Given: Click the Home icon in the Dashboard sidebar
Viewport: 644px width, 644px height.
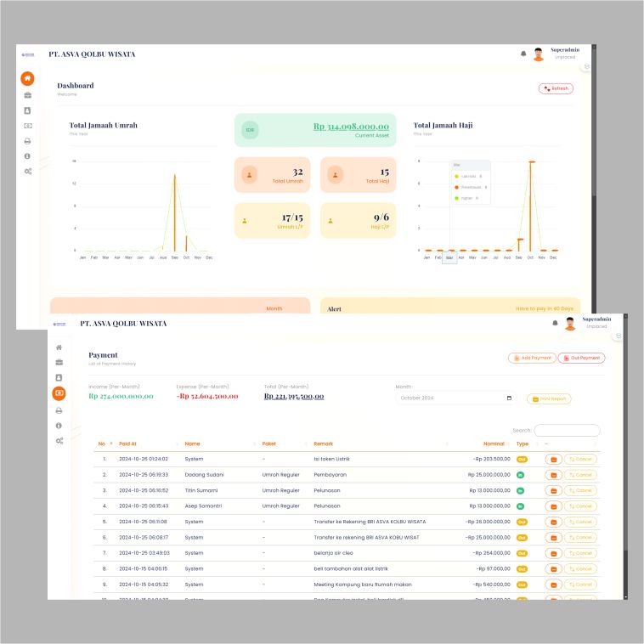Looking at the screenshot, I should coord(27,78).
